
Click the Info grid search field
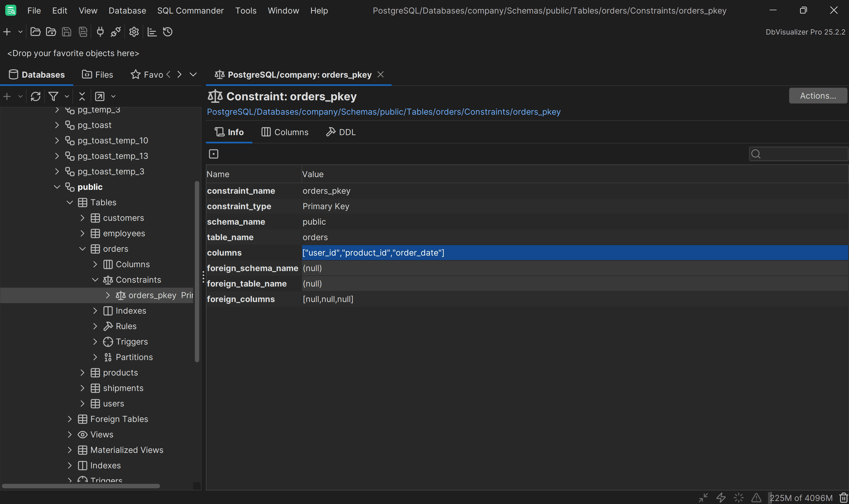pyautogui.click(x=799, y=154)
